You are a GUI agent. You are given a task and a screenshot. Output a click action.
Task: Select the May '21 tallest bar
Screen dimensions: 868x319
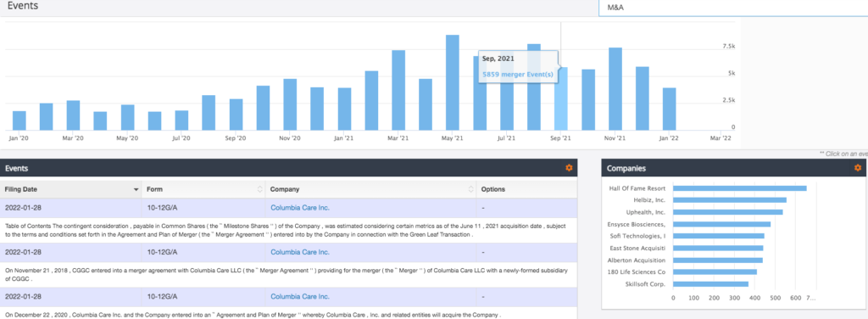point(453,82)
